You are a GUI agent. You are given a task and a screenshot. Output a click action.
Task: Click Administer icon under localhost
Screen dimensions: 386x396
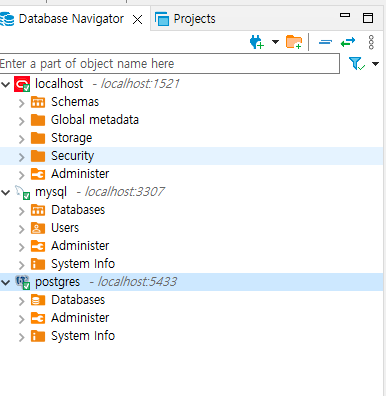[38, 174]
